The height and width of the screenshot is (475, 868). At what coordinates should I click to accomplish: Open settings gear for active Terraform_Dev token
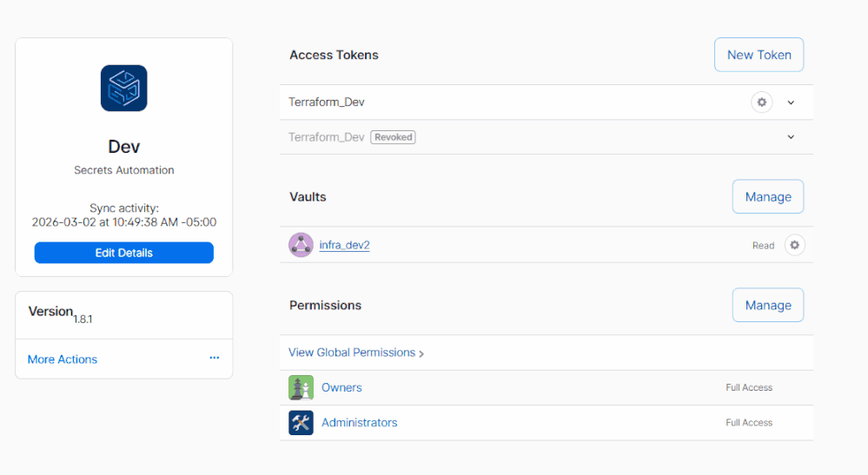pyautogui.click(x=762, y=102)
